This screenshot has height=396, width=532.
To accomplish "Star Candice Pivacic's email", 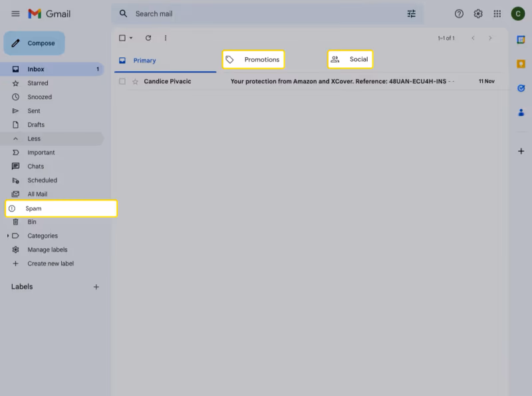I will click(136, 81).
